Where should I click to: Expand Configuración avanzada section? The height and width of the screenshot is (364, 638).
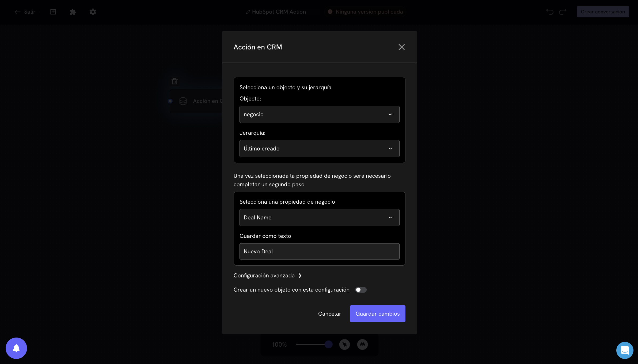pos(268,276)
